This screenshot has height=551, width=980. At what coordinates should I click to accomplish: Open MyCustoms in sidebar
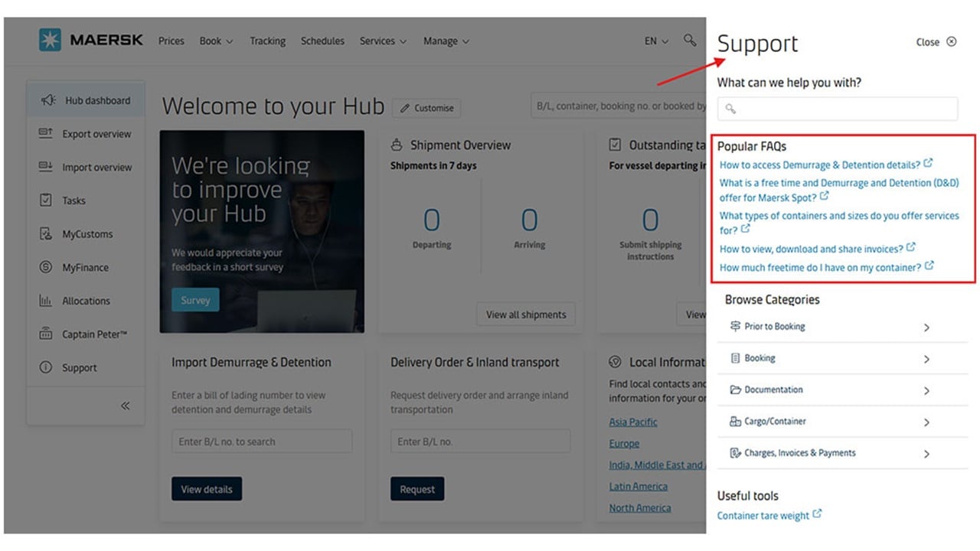pos(86,234)
